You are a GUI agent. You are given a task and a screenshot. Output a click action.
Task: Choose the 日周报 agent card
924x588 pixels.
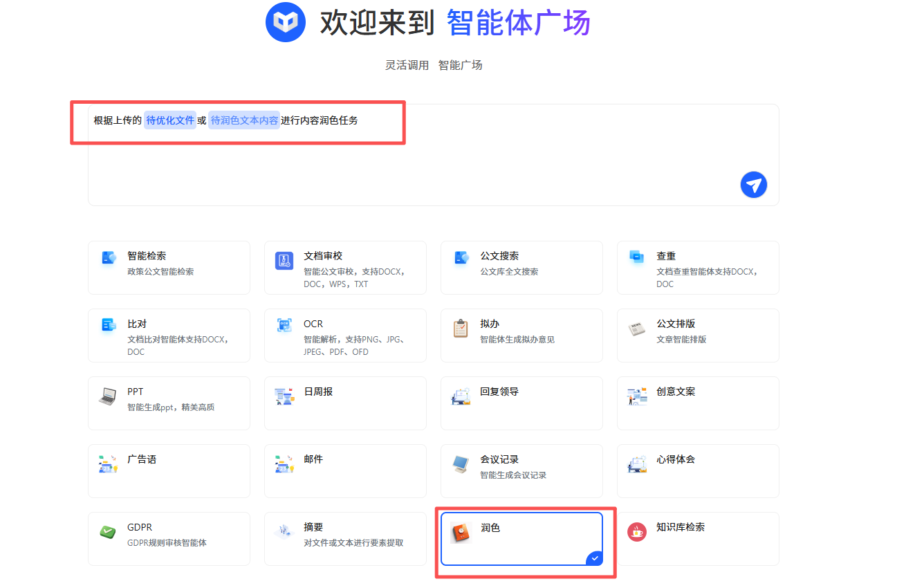[345, 403]
